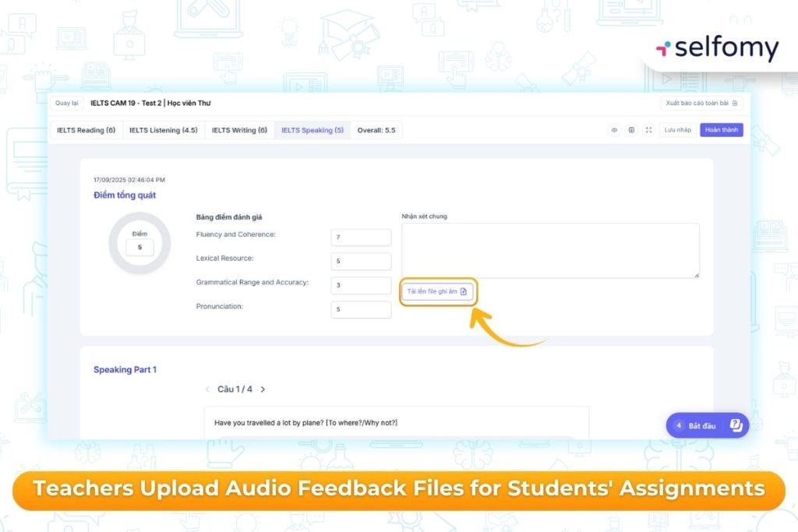
Task: Open the IELTS Listening (4.5) tab
Action: point(163,130)
